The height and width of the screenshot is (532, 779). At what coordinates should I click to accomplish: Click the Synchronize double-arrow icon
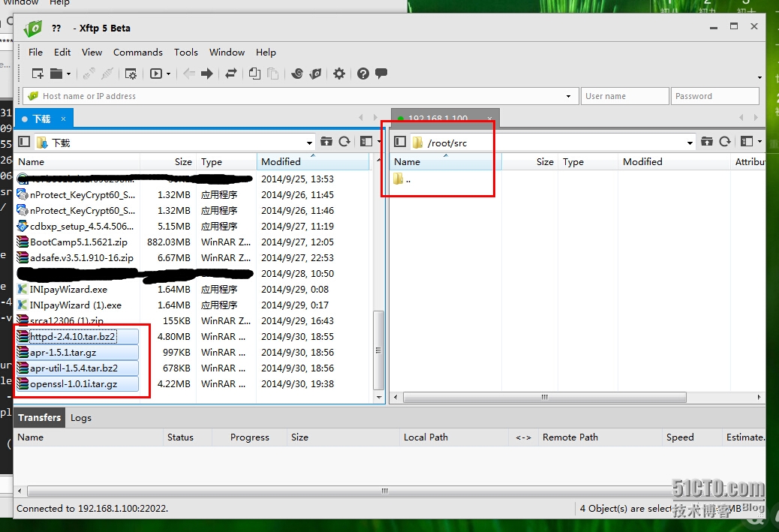pyautogui.click(x=230, y=74)
